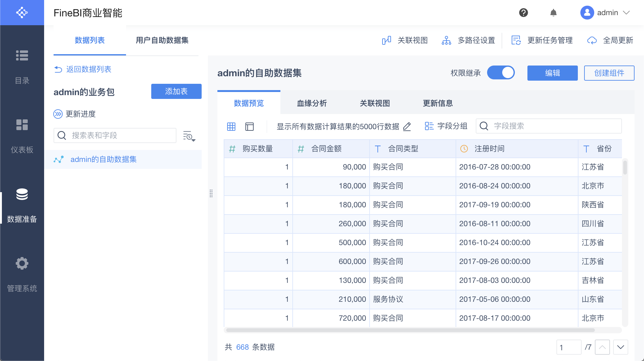Switch to layout panel view icon
This screenshot has width=644, height=361.
pyautogui.click(x=250, y=127)
